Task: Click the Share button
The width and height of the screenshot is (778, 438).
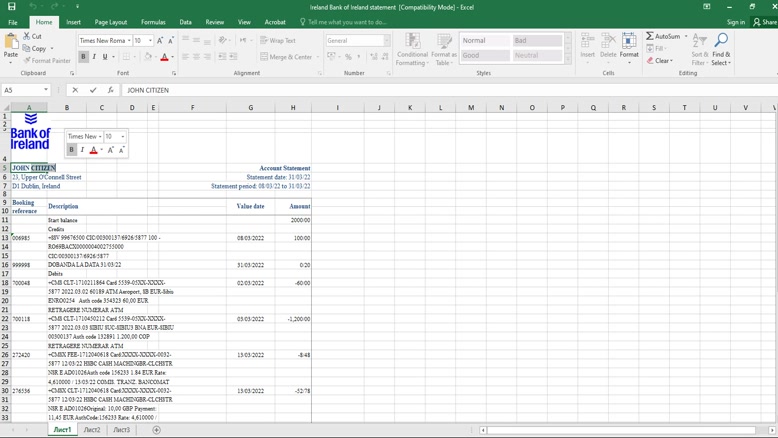Action: (x=765, y=22)
